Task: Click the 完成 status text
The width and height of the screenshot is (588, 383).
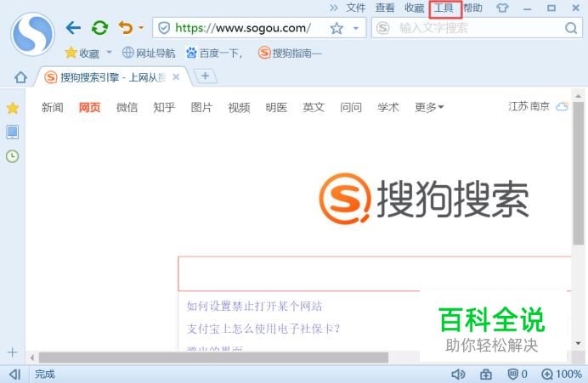Action: (x=45, y=374)
